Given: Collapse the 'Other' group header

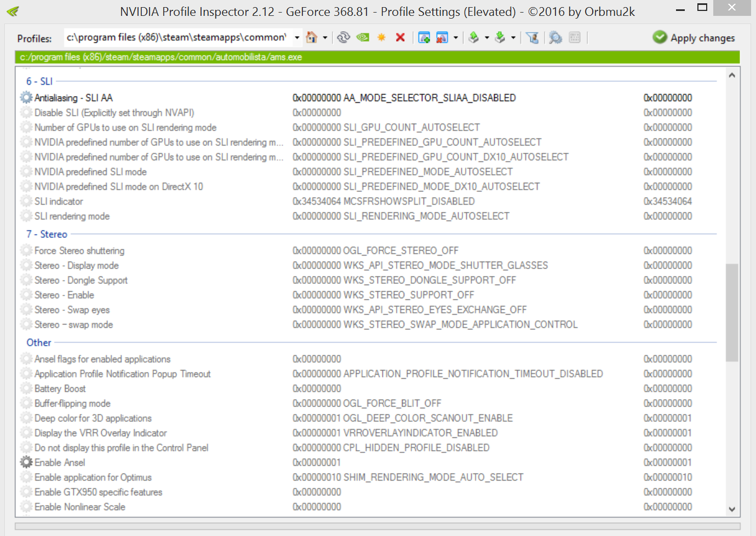Looking at the screenshot, I should pyautogui.click(x=39, y=342).
